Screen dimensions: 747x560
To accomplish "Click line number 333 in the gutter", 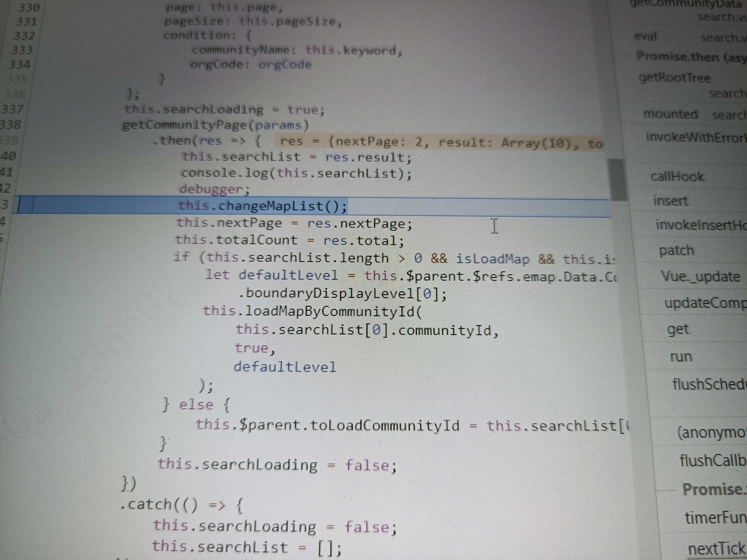I will 22,50.
